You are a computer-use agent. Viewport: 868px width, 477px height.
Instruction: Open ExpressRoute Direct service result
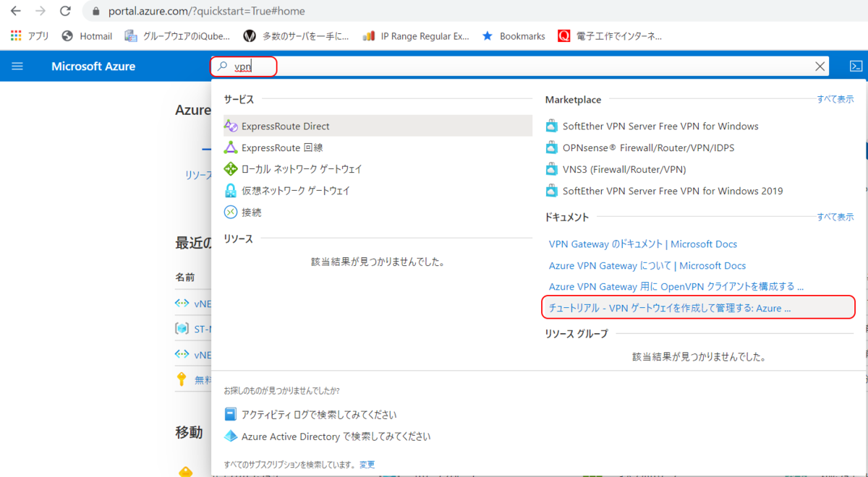pyautogui.click(x=378, y=126)
